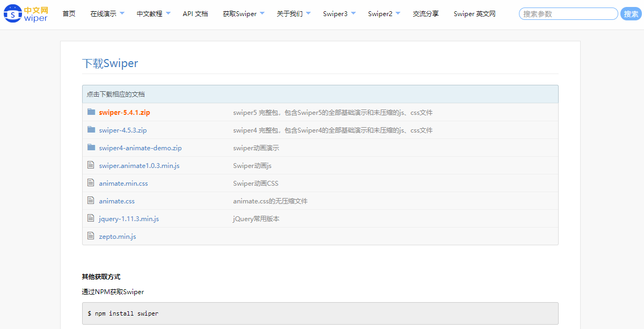The image size is (644, 329).
Task: Open the 交流分享 page
Action: click(426, 14)
